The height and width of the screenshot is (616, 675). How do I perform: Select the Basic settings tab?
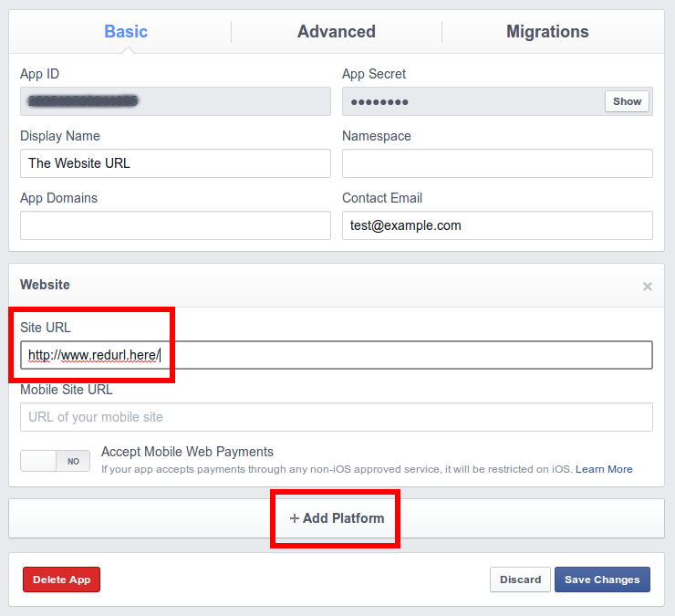[126, 32]
